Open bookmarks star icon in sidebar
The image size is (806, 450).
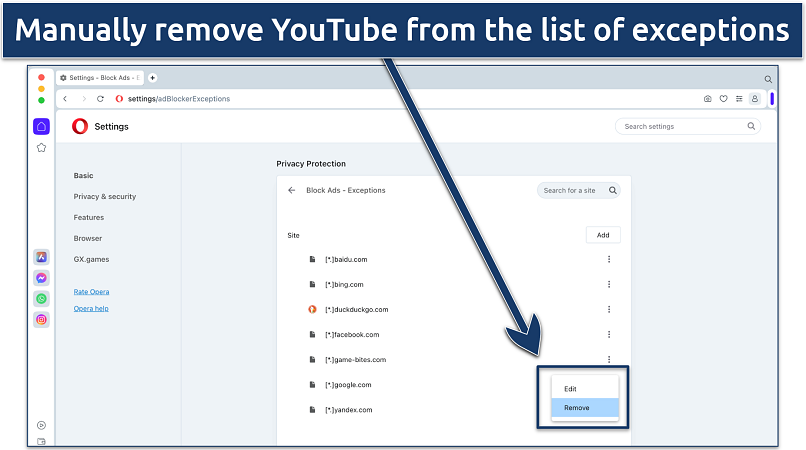point(42,148)
